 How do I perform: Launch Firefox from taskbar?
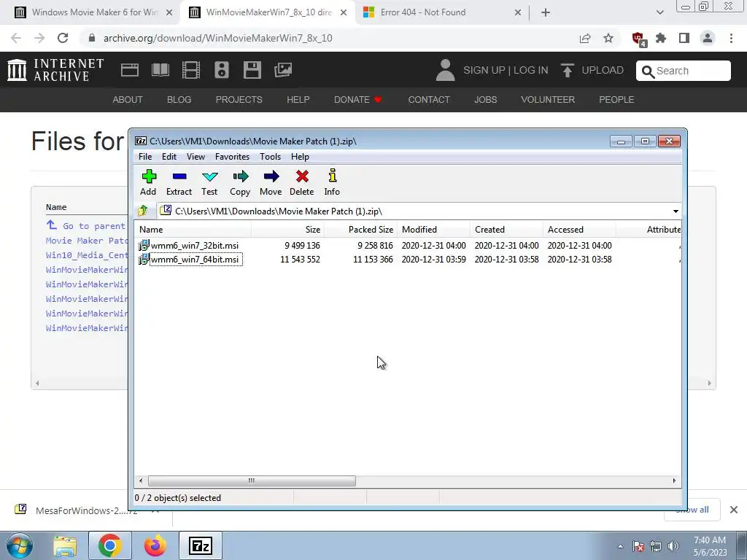click(x=155, y=545)
